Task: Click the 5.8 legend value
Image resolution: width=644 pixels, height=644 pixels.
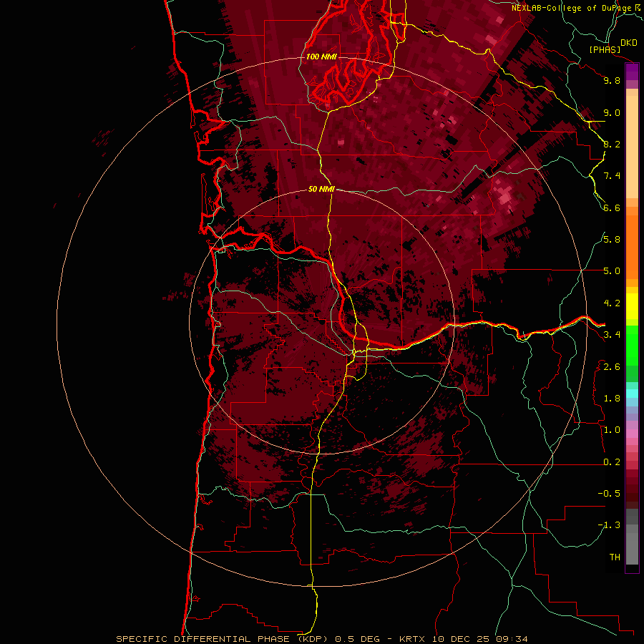Action: pos(612,240)
